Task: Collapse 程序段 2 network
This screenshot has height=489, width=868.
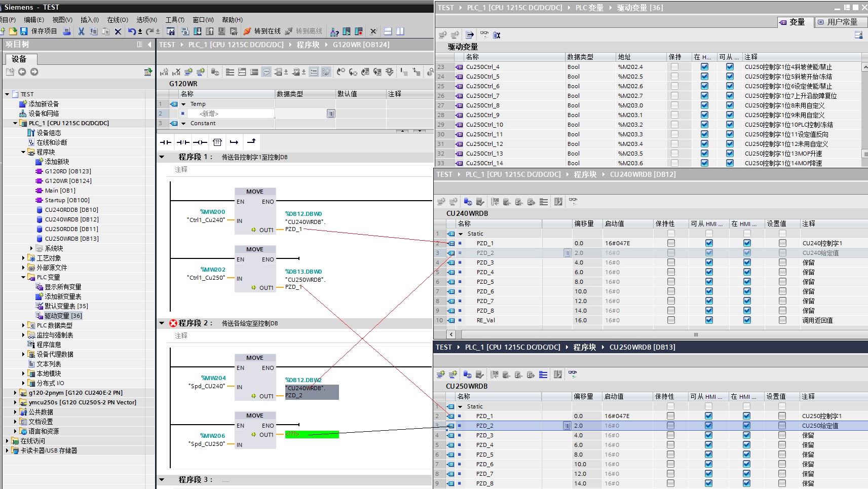Action: 162,323
